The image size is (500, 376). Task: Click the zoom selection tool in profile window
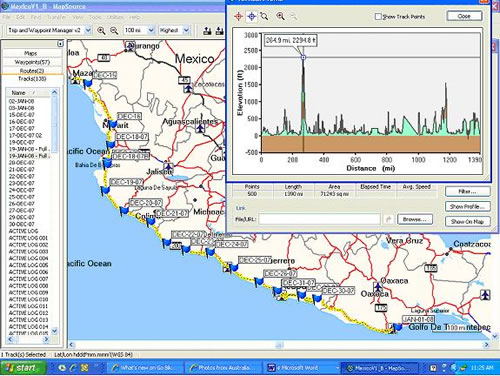(264, 16)
